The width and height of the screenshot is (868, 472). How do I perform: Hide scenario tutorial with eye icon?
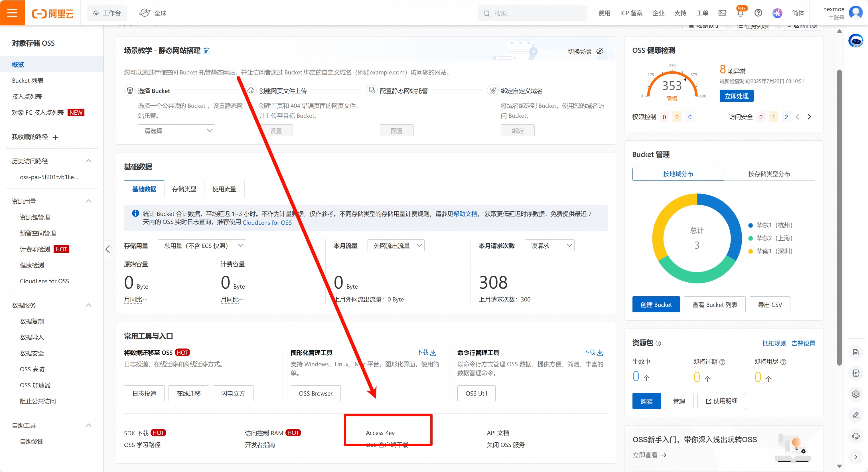600,51
